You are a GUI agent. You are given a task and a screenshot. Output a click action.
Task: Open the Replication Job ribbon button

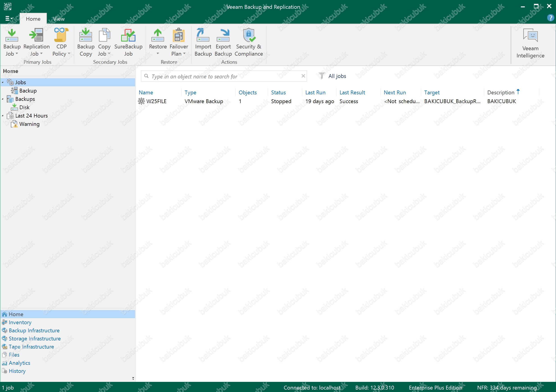[36, 43]
